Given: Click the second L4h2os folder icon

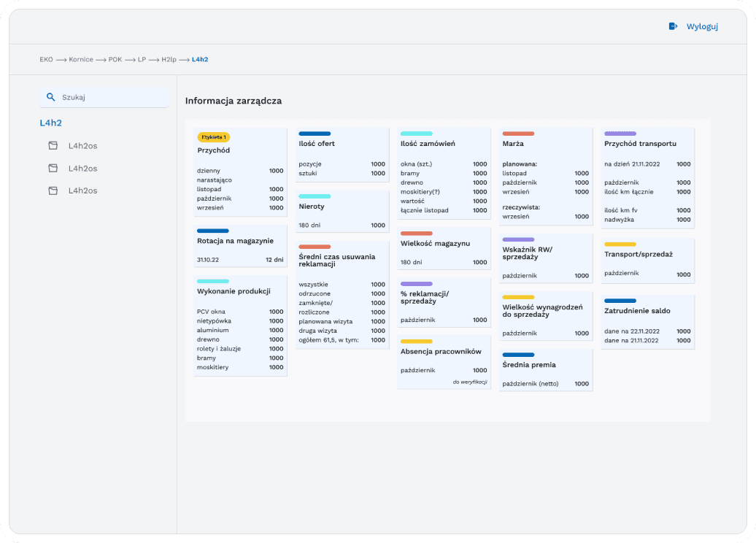Looking at the screenshot, I should 53,169.
